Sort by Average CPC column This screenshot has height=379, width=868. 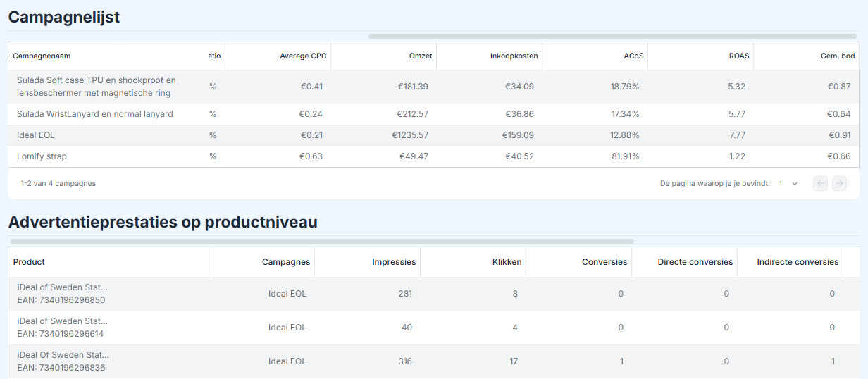point(303,56)
